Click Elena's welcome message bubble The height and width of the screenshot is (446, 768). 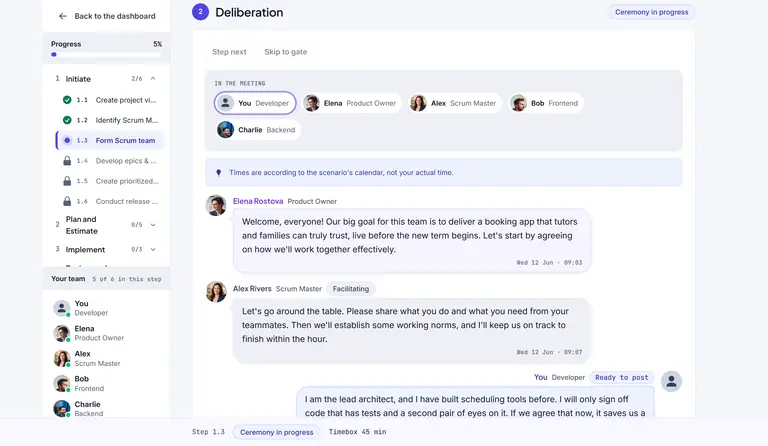click(412, 240)
